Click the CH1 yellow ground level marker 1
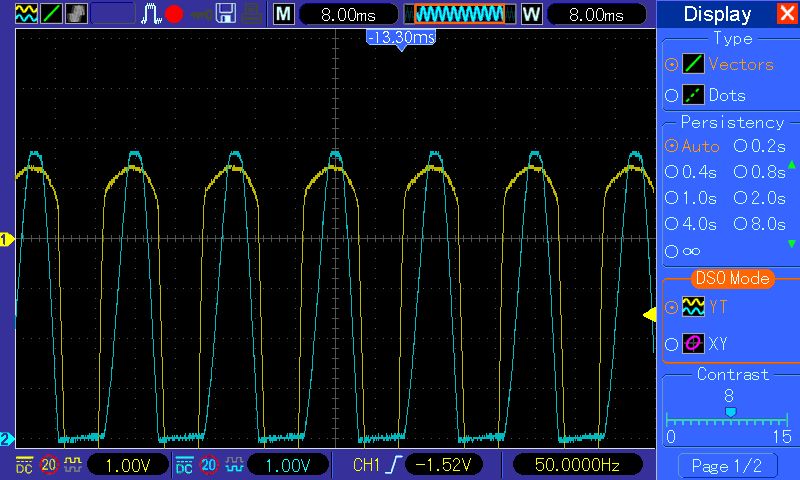Image resolution: width=800 pixels, height=480 pixels. click(7, 239)
